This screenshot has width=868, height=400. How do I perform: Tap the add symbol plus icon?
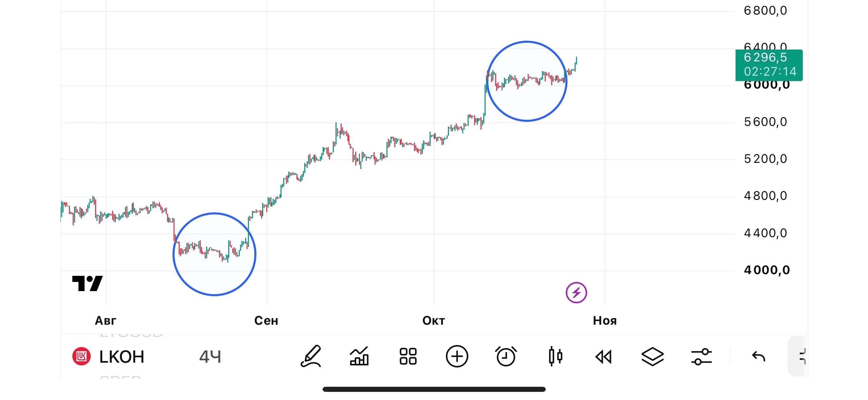457,356
